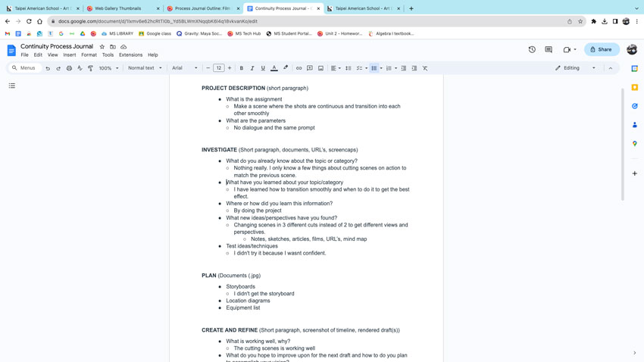Toggle Bold formatting
The height and width of the screenshot is (362, 644).
tap(242, 68)
